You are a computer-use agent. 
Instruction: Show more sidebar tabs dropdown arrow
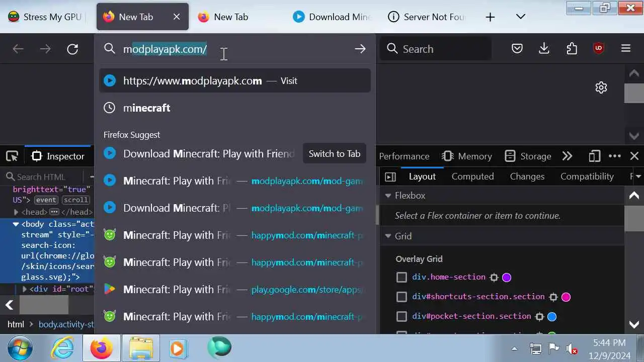[x=638, y=176]
